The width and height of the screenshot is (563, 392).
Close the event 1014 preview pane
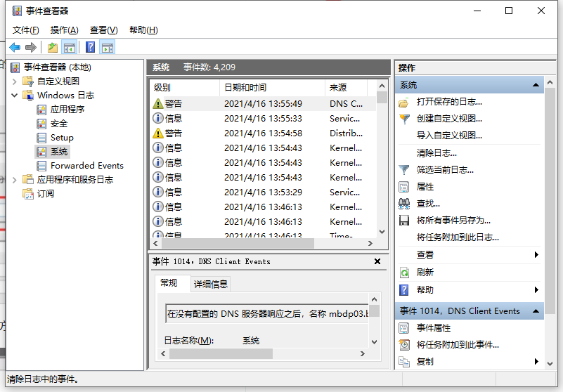point(377,261)
